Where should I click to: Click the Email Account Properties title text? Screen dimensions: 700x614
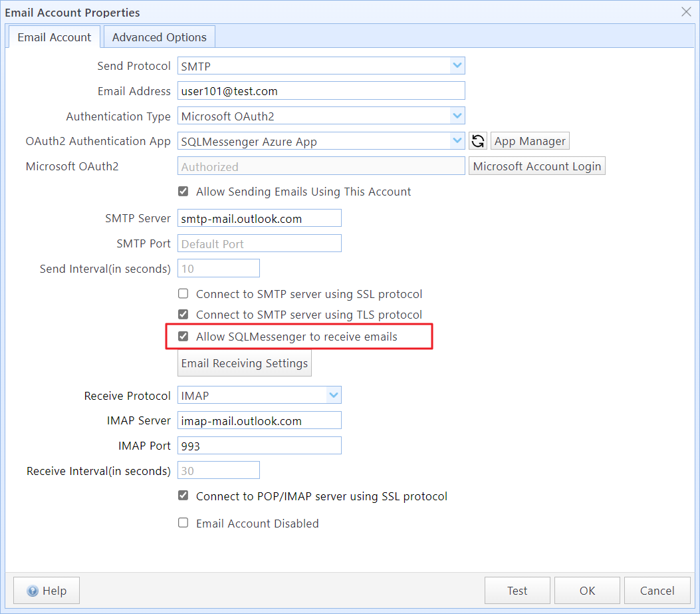click(x=72, y=13)
